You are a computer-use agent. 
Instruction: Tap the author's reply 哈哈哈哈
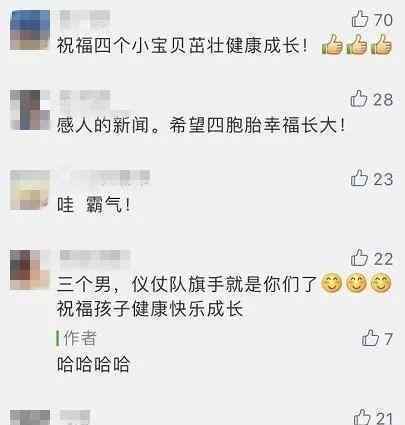pyautogui.click(x=93, y=364)
